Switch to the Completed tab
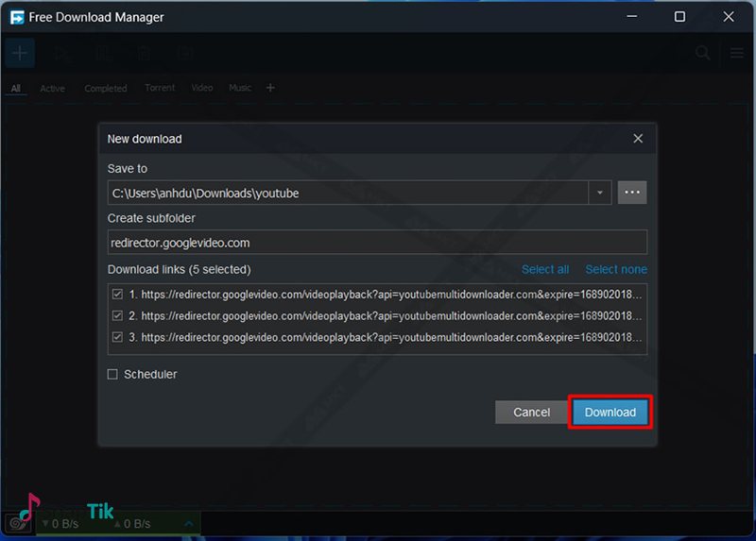756x541 pixels. point(105,89)
